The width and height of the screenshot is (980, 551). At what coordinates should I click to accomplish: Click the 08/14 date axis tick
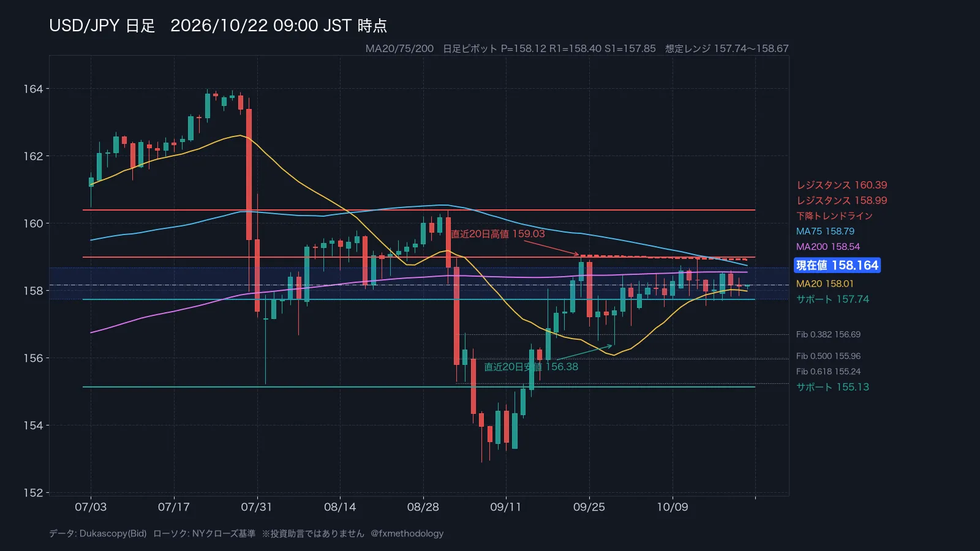(x=340, y=507)
